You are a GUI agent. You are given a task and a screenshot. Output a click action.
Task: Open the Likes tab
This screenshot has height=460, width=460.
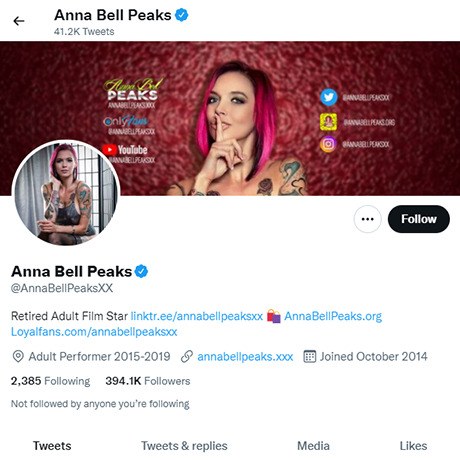point(413,446)
